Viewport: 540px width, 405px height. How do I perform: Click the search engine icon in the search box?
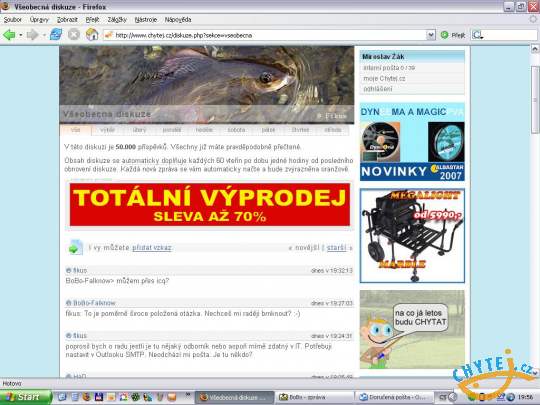[x=477, y=35]
